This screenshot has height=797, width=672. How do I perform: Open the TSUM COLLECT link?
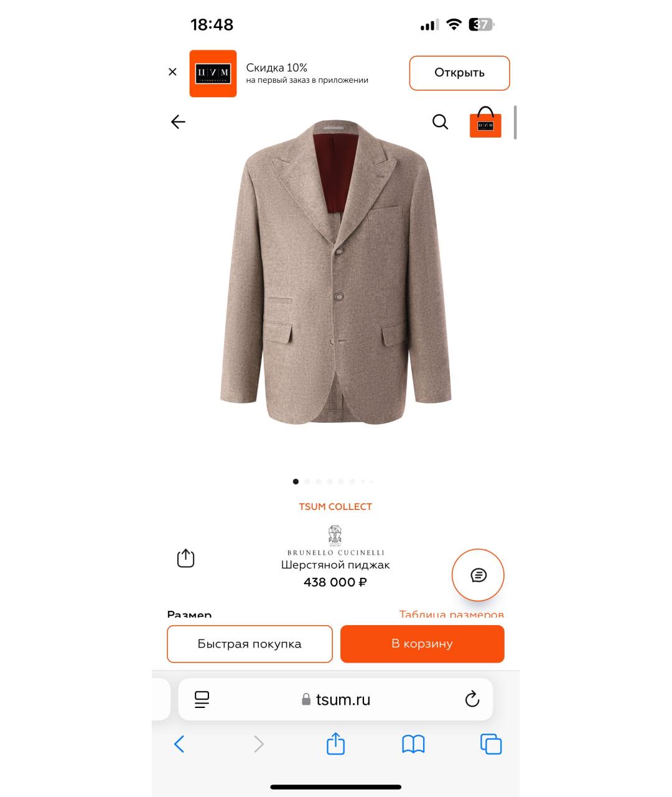[335, 507]
